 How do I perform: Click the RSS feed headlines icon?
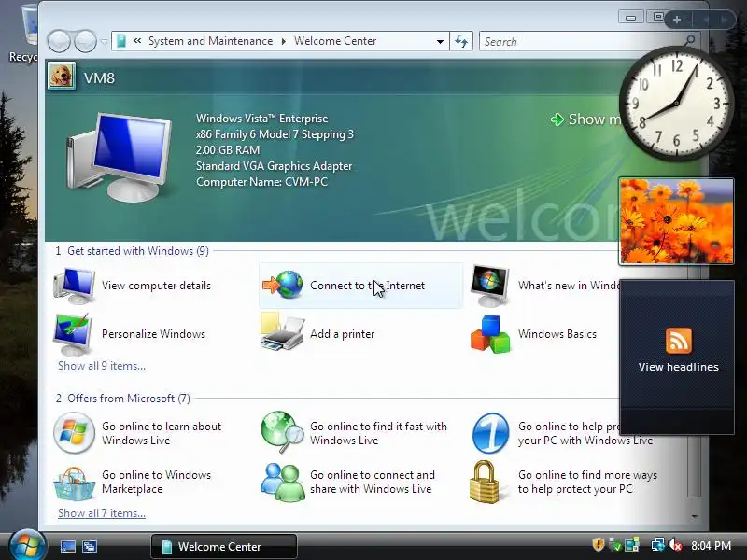pos(679,340)
